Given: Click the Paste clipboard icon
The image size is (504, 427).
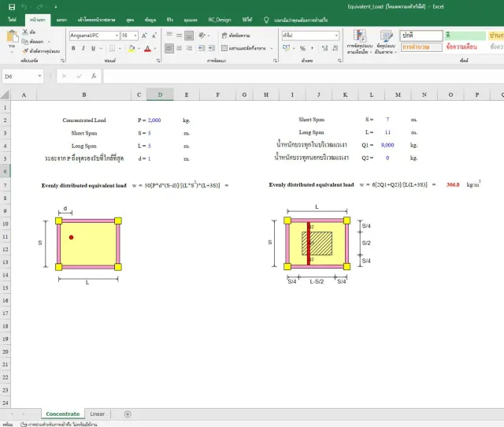Looking at the screenshot, I should [x=13, y=36].
